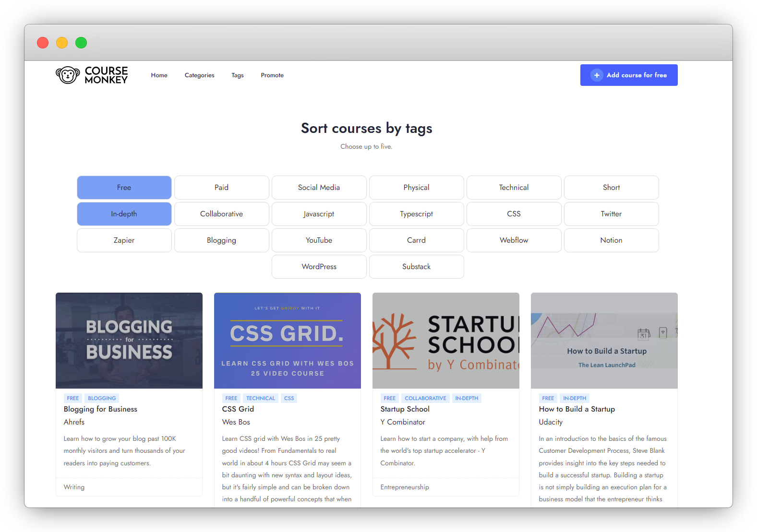The width and height of the screenshot is (757, 532).
Task: Toggle the Paid tag filter
Action: point(222,188)
